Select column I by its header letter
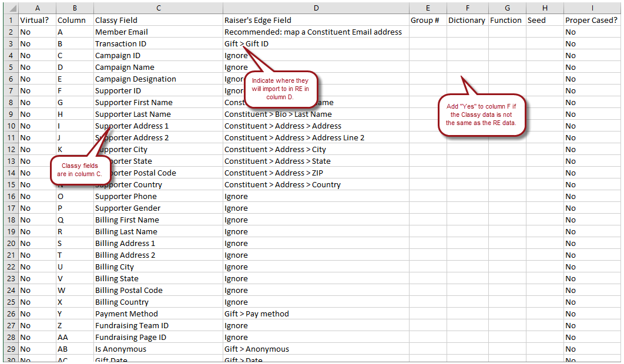The height and width of the screenshot is (364, 624). coord(592,8)
